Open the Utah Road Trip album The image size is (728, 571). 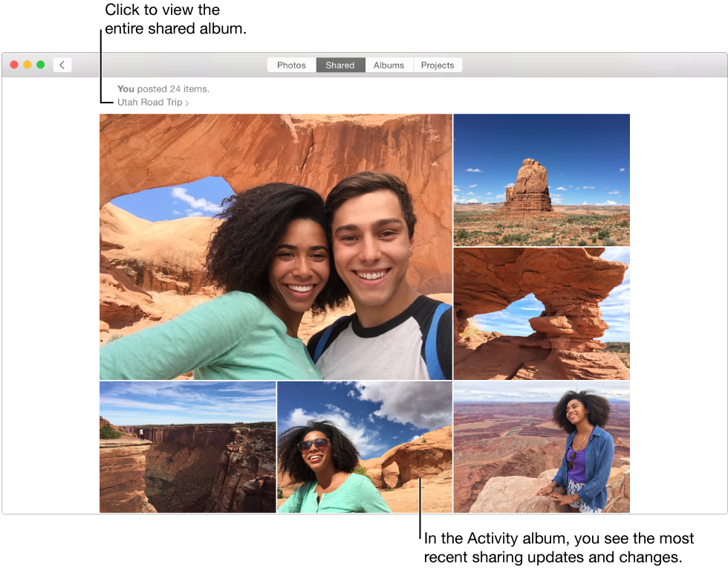coord(148,102)
